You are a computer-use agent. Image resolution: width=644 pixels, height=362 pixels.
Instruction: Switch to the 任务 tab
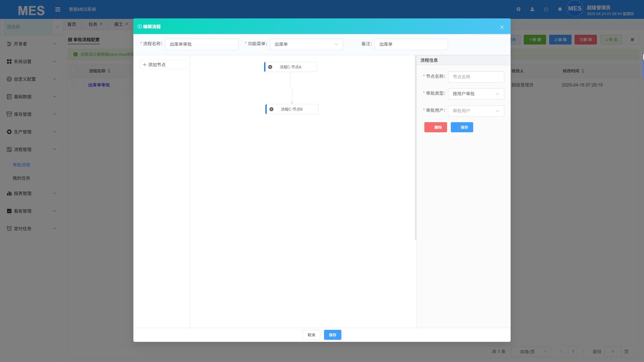pos(93,24)
